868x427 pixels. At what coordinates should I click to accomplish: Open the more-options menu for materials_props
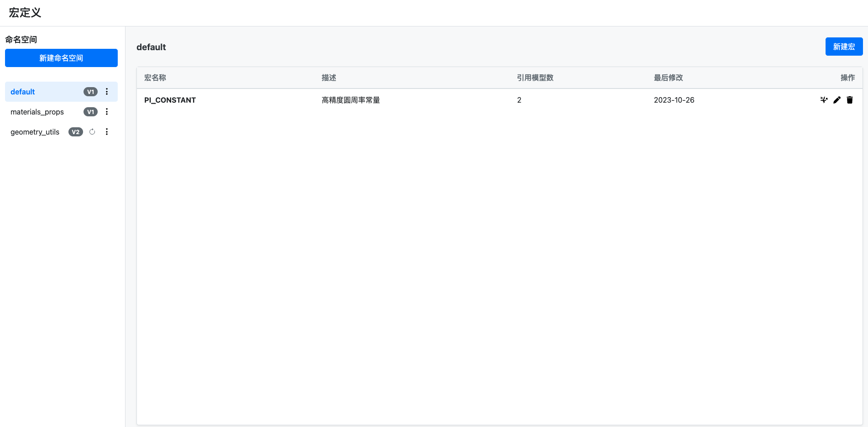pyautogui.click(x=107, y=112)
